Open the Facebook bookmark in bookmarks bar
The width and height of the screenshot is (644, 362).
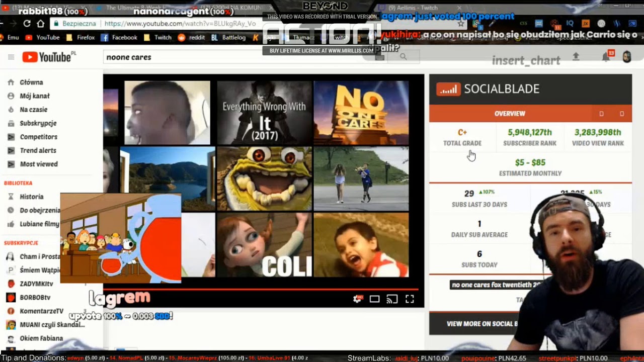click(119, 37)
